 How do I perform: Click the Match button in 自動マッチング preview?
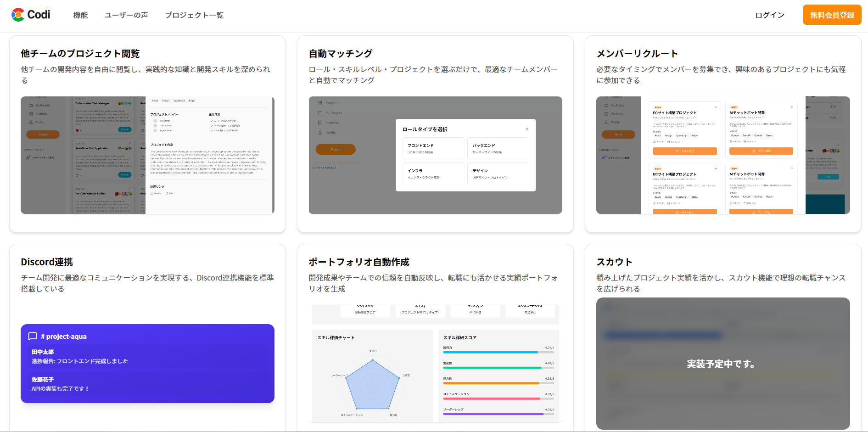tap(336, 149)
